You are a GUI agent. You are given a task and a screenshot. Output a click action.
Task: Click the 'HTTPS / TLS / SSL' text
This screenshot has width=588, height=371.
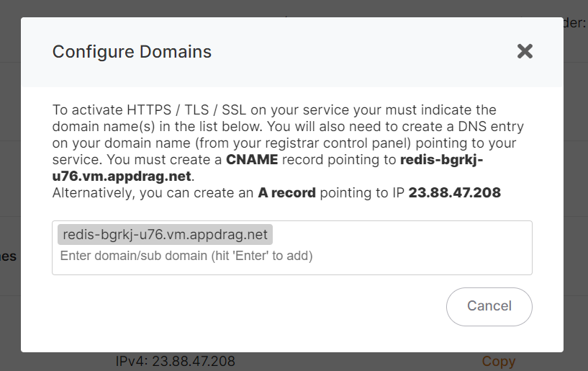point(186,110)
